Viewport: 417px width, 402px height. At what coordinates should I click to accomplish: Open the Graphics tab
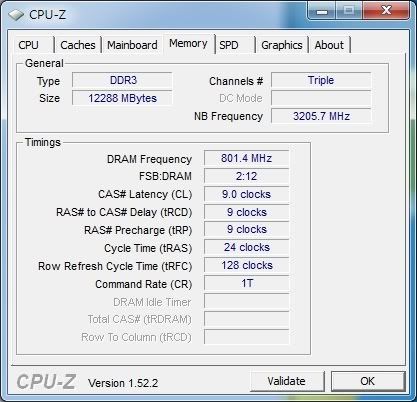coord(282,45)
